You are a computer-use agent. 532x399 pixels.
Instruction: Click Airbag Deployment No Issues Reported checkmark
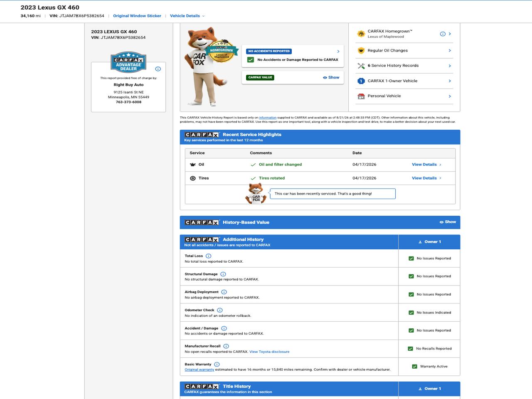coord(411,295)
